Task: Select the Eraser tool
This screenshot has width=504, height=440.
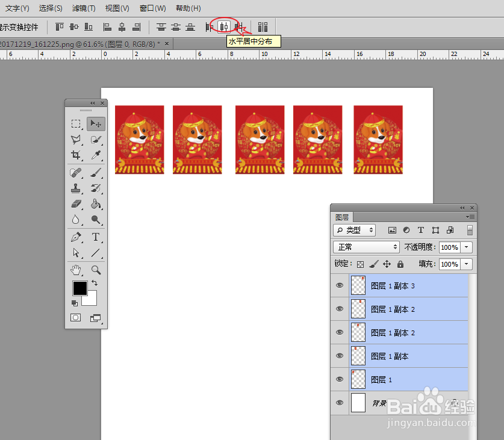Action: click(x=76, y=204)
